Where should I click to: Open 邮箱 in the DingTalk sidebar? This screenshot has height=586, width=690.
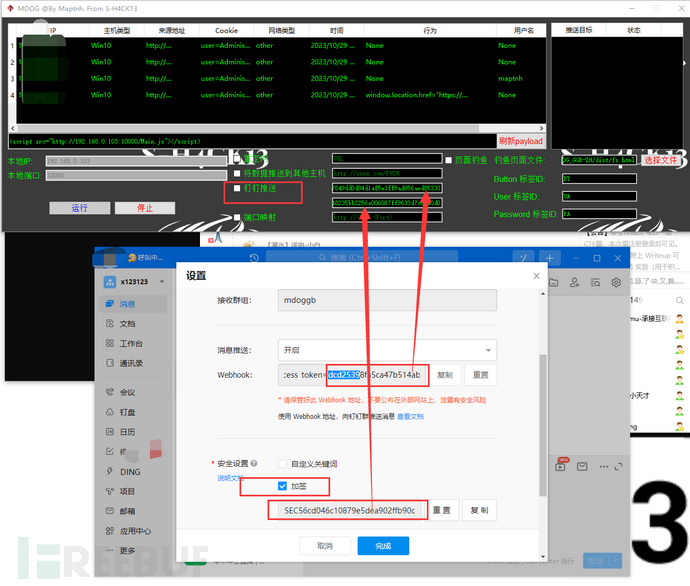127,511
